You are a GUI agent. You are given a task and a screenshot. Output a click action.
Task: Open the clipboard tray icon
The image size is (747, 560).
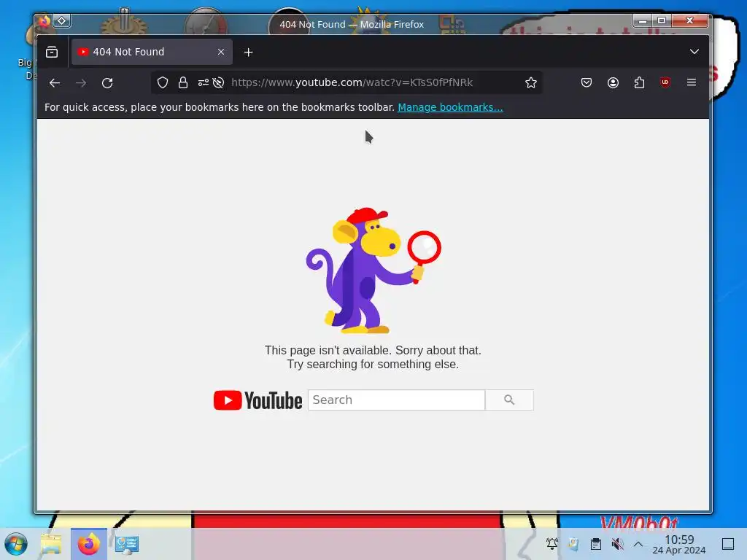coord(595,544)
